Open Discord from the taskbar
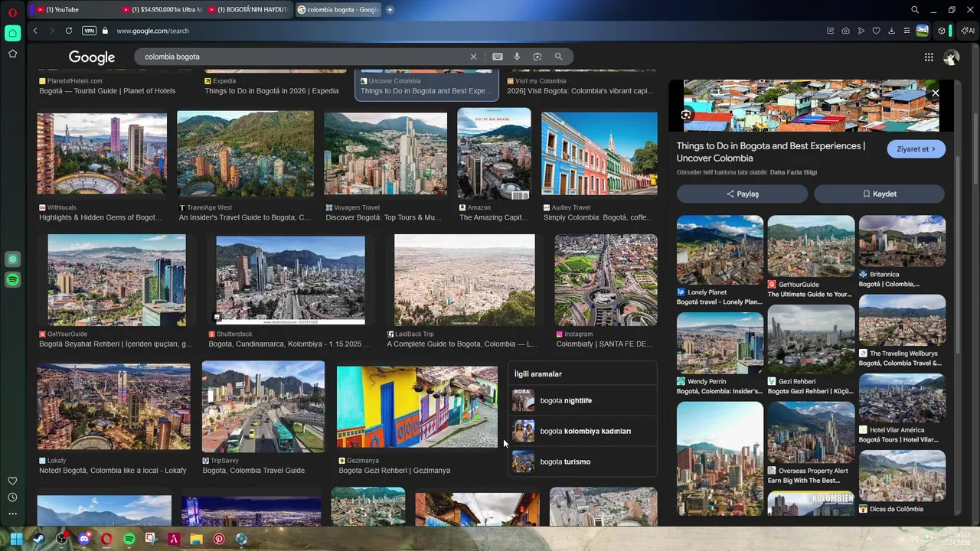The height and width of the screenshot is (551, 980). coord(84,539)
